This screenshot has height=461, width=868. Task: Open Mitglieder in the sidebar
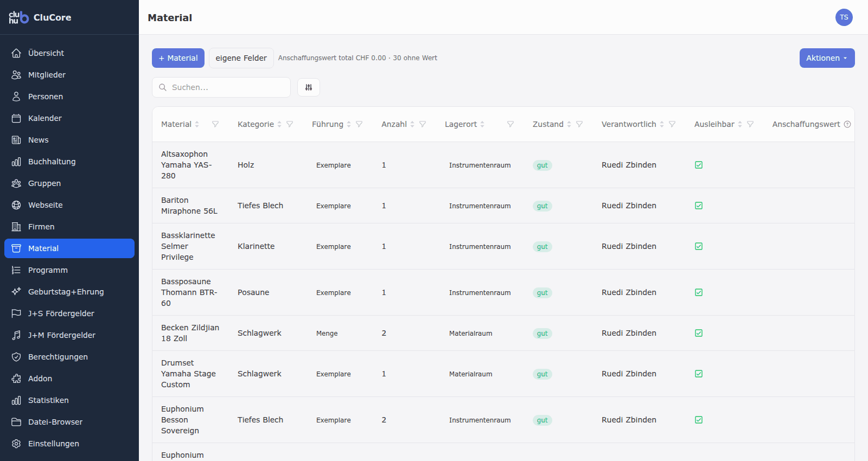[69, 75]
